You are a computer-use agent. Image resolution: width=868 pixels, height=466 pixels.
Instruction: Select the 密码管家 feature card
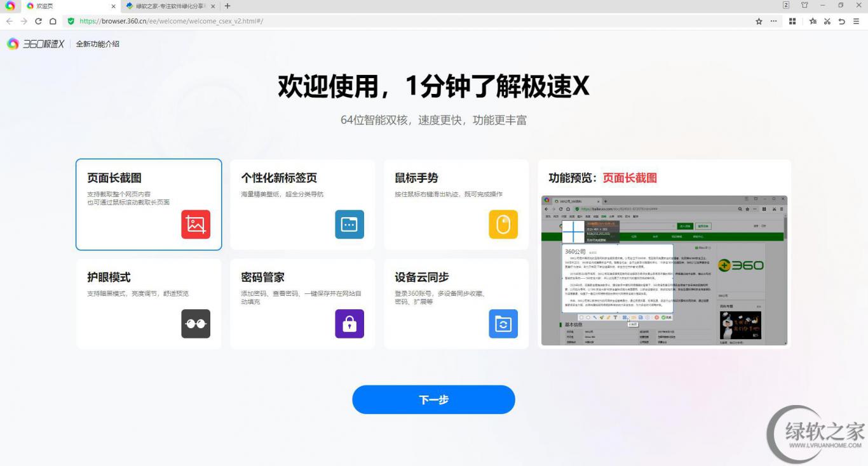(x=302, y=303)
